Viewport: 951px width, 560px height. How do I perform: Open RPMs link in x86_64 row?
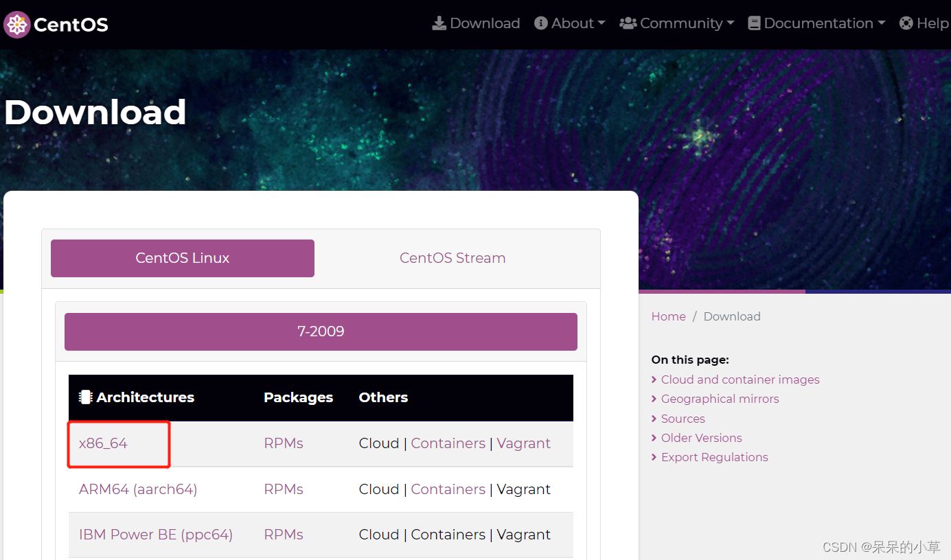click(x=284, y=443)
